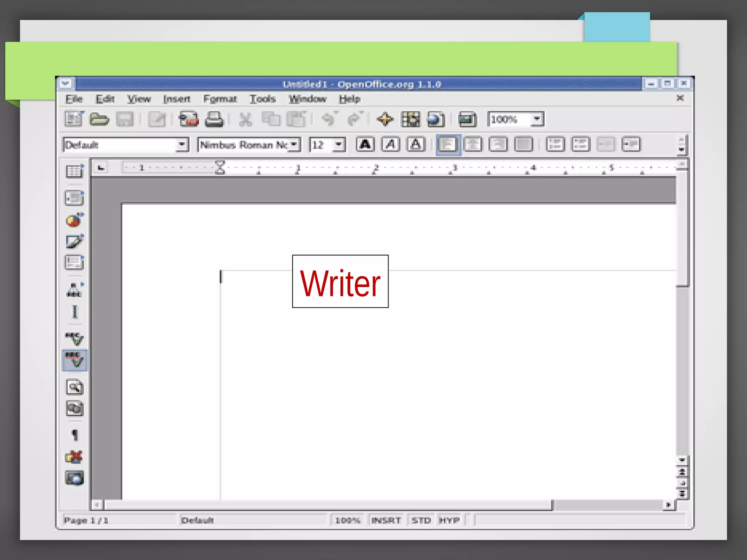Print the document with printer icon
Screen dimensions: 747x560
coord(214,119)
